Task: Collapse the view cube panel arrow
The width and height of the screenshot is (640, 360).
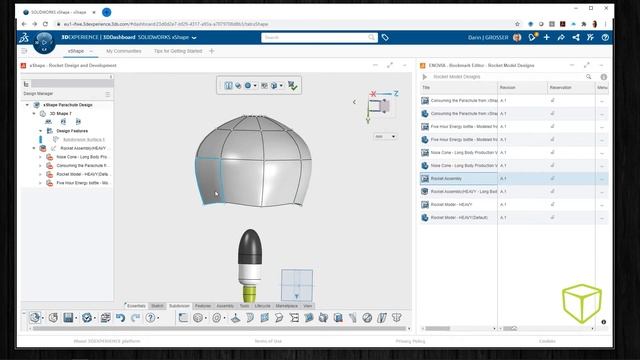Action: (x=354, y=102)
